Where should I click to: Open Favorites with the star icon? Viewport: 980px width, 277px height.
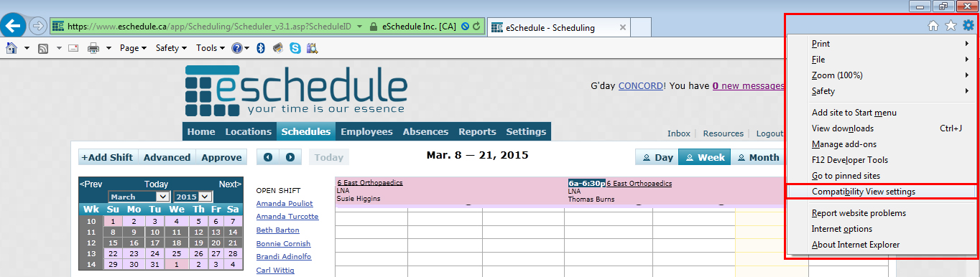(x=951, y=26)
